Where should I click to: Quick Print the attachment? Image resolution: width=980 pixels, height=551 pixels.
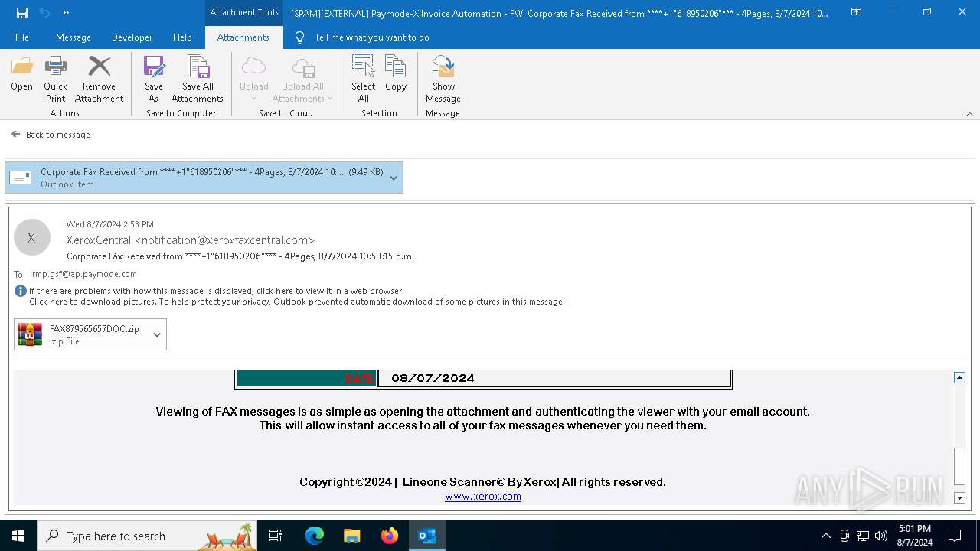(55, 79)
